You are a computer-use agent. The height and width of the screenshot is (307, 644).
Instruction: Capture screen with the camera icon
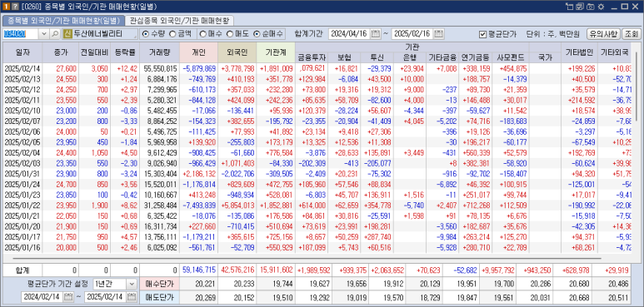(591, 7)
